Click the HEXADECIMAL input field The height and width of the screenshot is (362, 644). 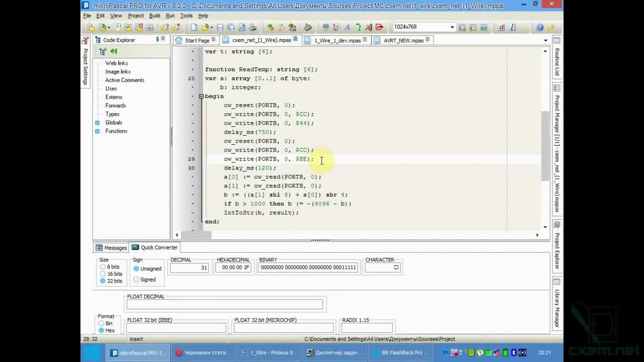[x=233, y=268]
